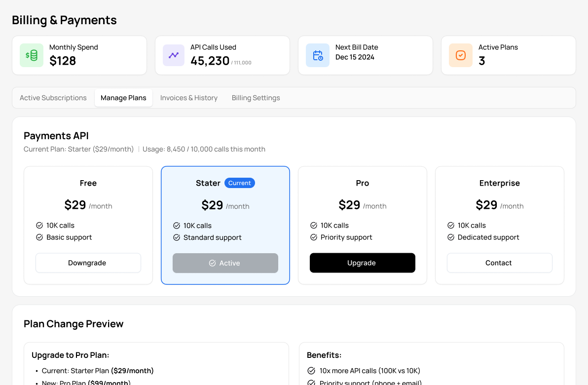Click the Benefits heading
This screenshot has width=588, height=385.
[324, 355]
